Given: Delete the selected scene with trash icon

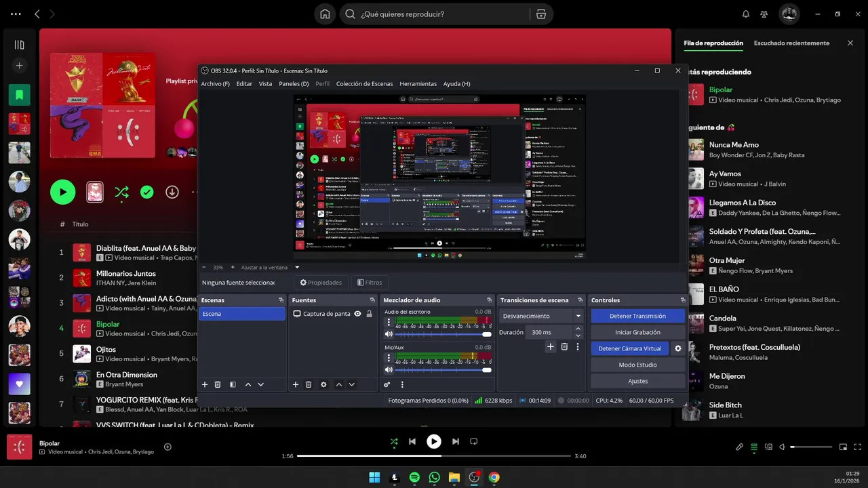Looking at the screenshot, I should point(218,384).
